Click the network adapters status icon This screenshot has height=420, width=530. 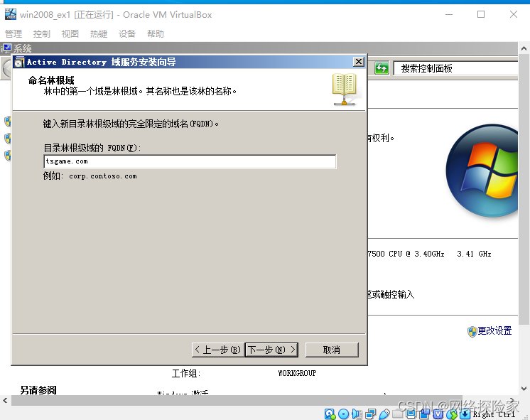coord(370,414)
